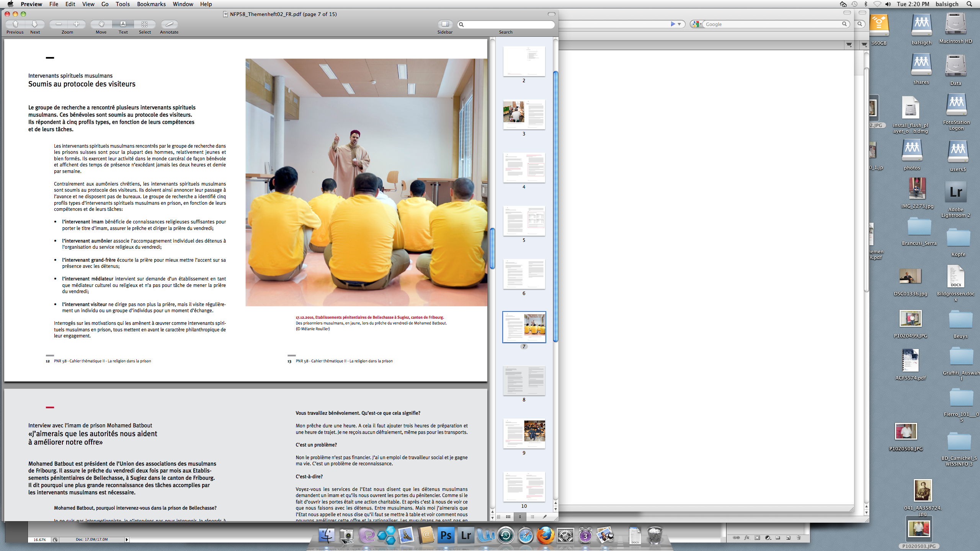The width and height of the screenshot is (980, 551).
Task: Open the browser address bar history dropdown
Action: pyautogui.click(x=679, y=24)
